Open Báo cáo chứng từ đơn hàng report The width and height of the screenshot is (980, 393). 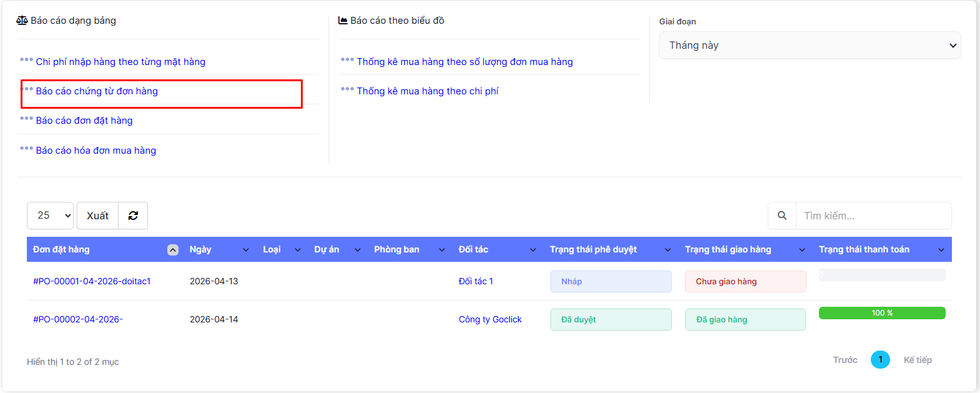[97, 91]
